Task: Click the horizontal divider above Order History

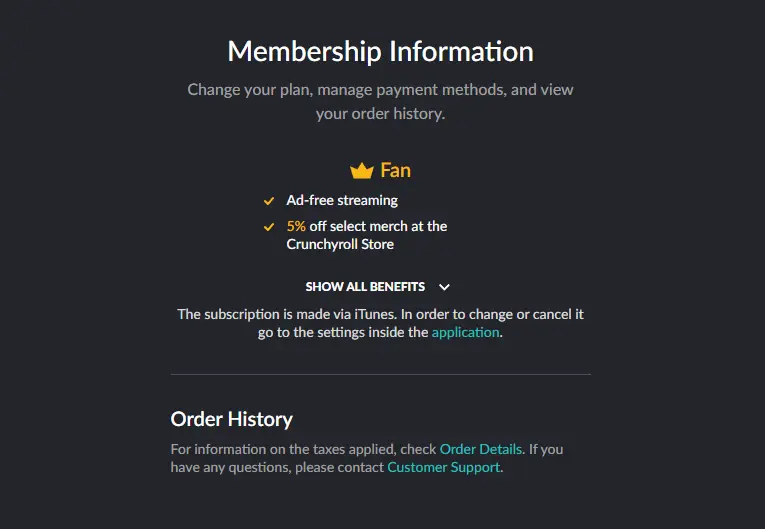Action: 381,374
